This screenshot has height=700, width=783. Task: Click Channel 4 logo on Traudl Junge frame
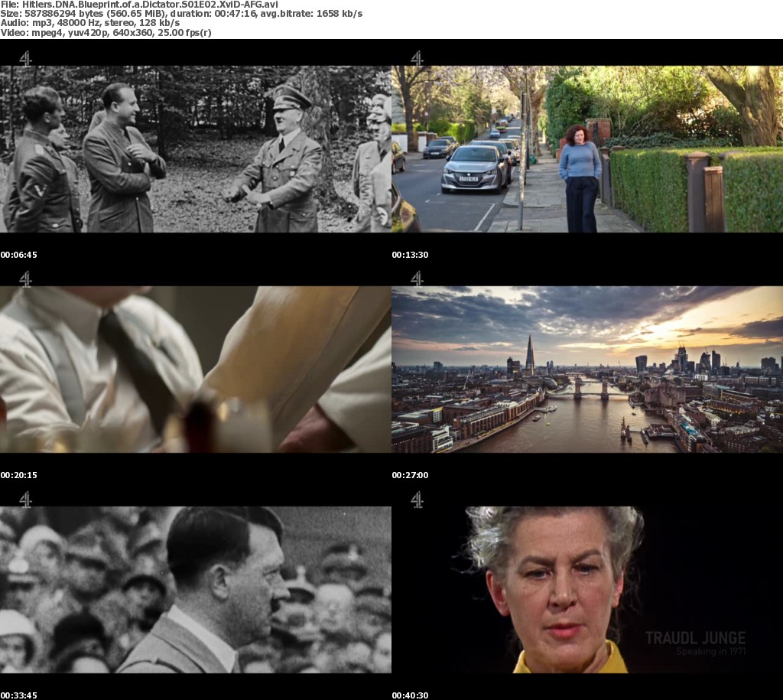point(417,500)
